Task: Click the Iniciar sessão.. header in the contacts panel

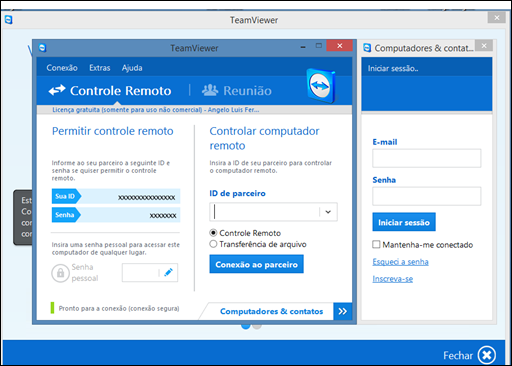Action: pyautogui.click(x=393, y=68)
